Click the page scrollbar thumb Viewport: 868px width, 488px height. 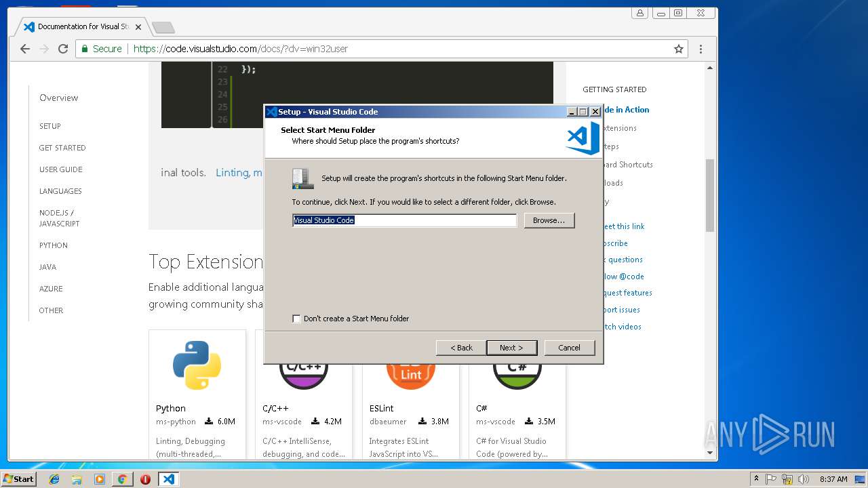click(x=710, y=195)
